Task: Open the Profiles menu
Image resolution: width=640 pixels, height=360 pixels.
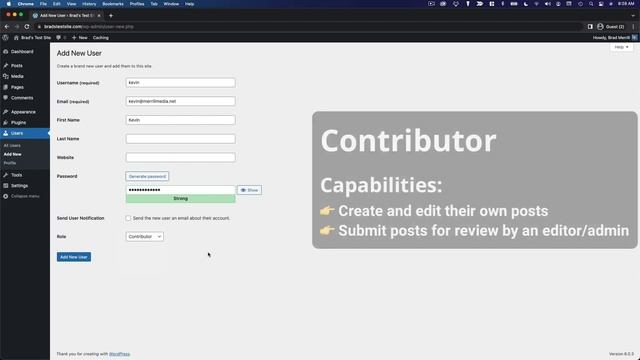Action: [x=137, y=4]
